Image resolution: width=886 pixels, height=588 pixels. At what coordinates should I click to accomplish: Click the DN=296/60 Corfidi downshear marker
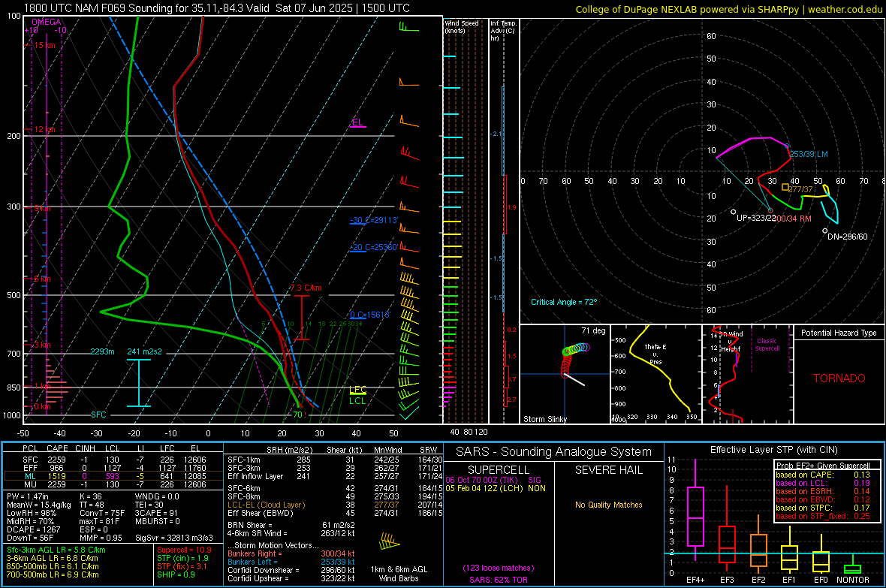click(825, 231)
